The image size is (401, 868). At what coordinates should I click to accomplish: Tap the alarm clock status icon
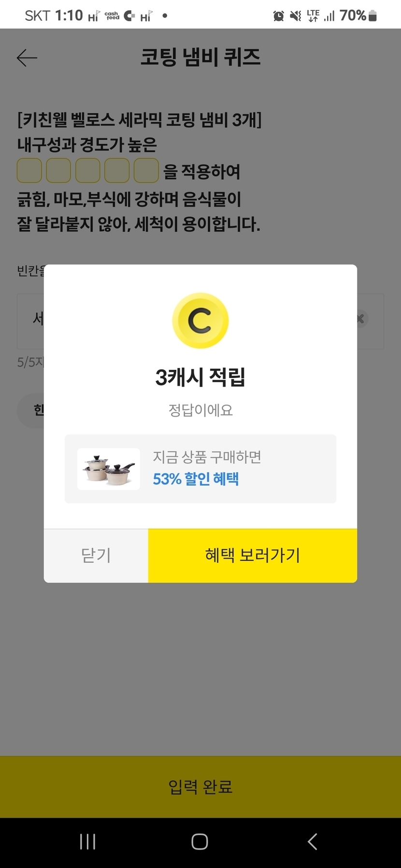[x=279, y=16]
